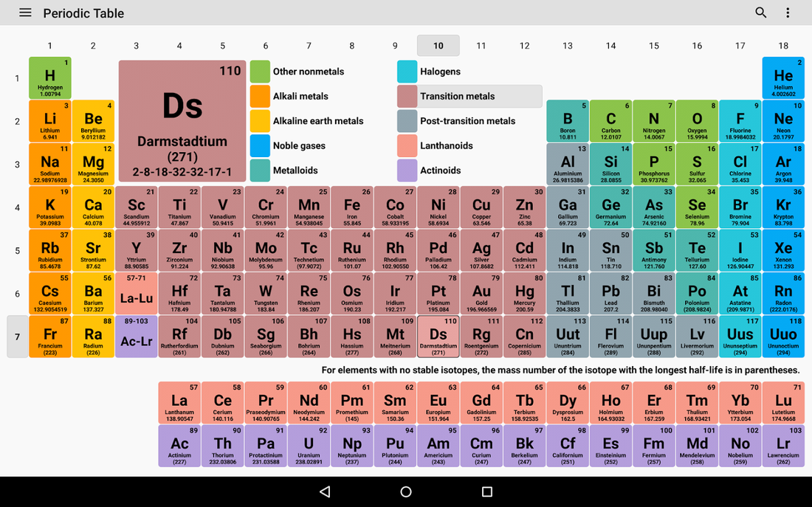This screenshot has width=812, height=507.
Task: Select the Lawrencium (Lr) element tile
Action: pyautogui.click(x=783, y=446)
